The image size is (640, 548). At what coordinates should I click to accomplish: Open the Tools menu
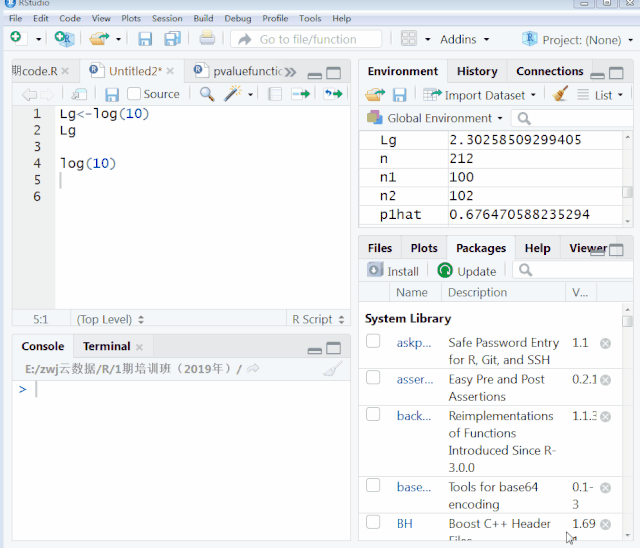coord(310,18)
